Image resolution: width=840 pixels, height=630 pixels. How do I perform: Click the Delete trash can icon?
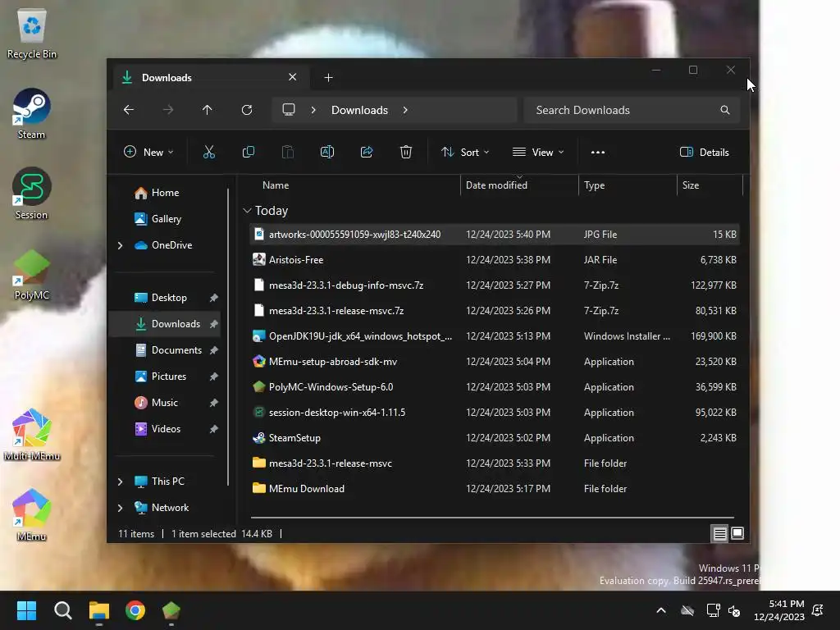[406, 152]
